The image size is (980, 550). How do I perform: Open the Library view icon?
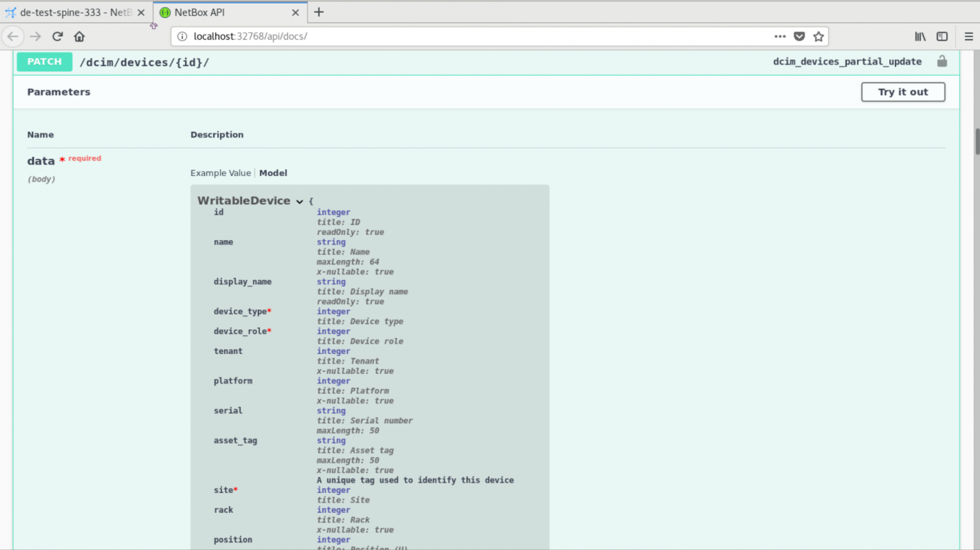[x=920, y=36]
